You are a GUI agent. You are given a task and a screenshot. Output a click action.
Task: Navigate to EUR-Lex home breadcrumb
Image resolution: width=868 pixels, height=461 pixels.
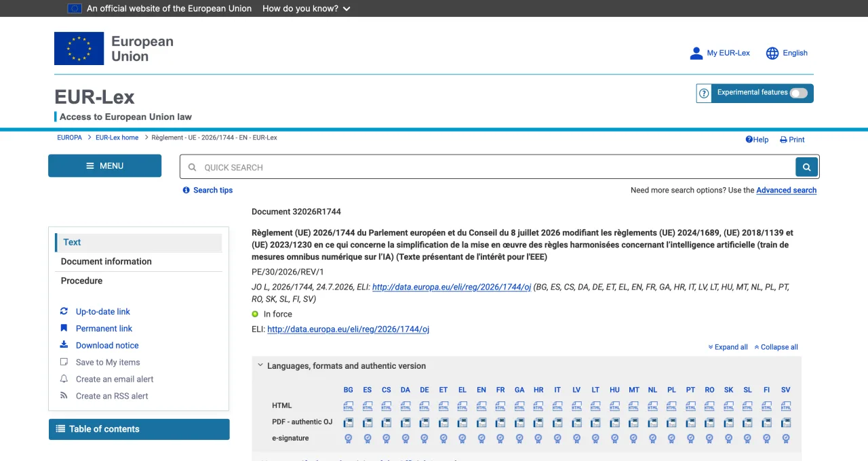[117, 138]
